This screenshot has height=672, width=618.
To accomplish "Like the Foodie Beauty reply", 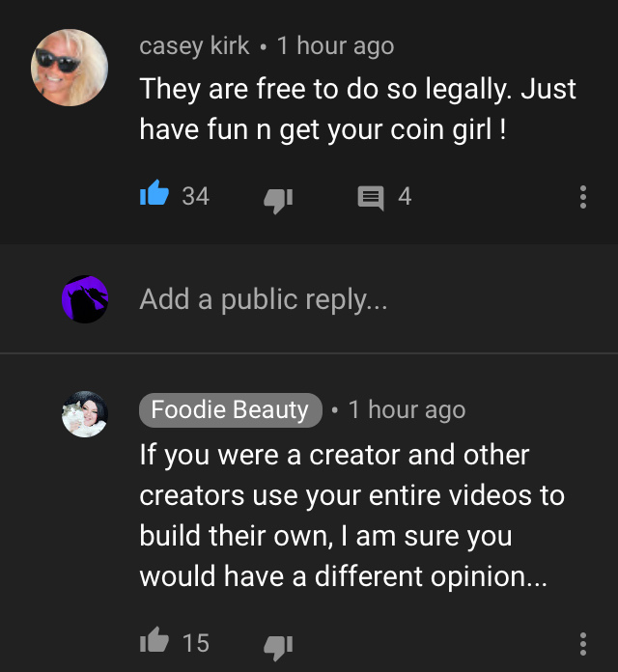I will point(154,640).
